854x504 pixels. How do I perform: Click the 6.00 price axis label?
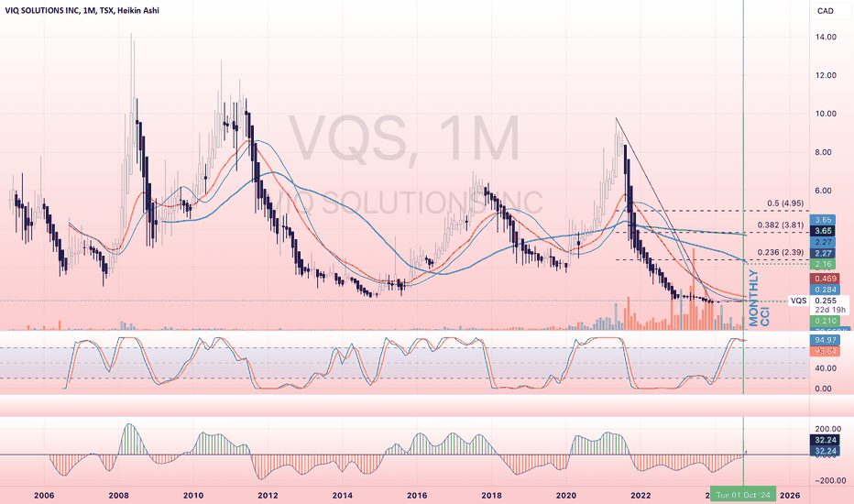[826, 191]
